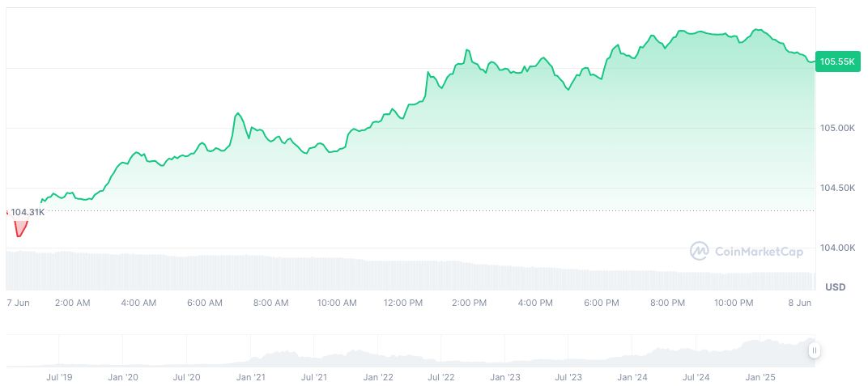This screenshot has height=386, width=868.
Task: Click the 10:00 PM time axis label
Action: tap(734, 303)
